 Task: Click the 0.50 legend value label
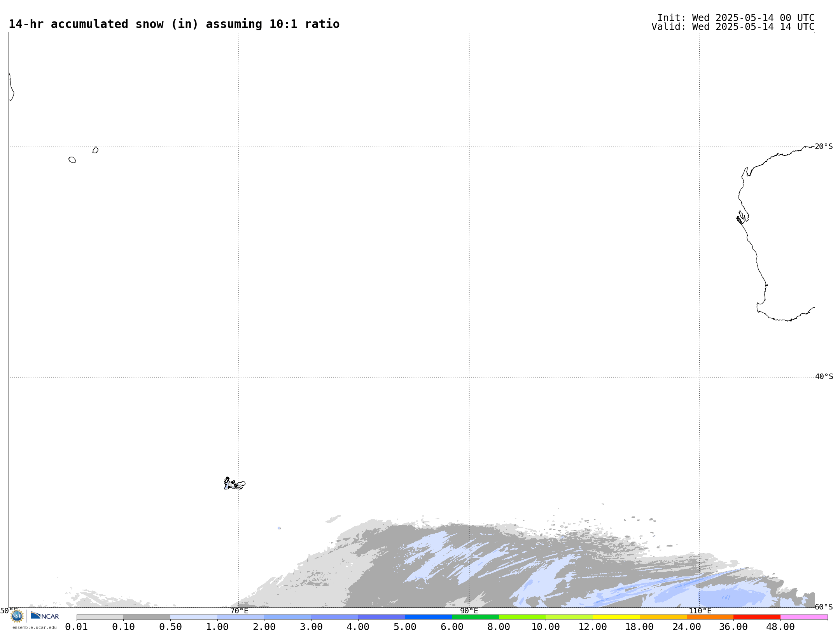170,627
